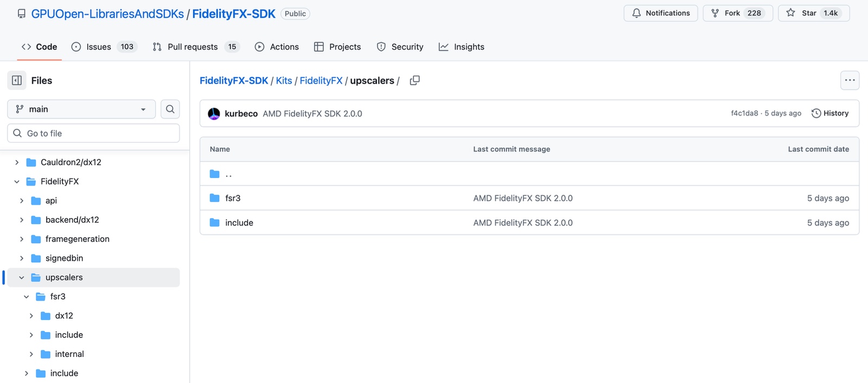868x383 pixels.
Task: Expand the dx12 folder chevron
Action: click(x=31, y=316)
